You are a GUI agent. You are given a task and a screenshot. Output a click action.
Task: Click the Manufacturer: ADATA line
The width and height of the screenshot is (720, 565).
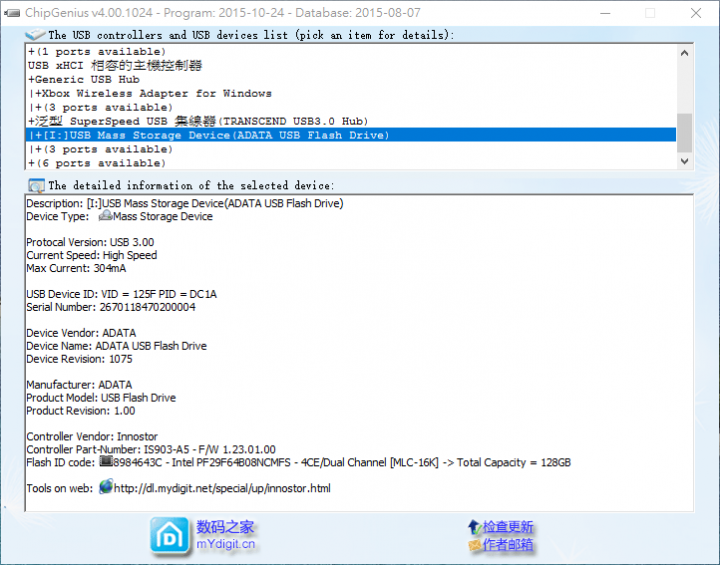[x=79, y=384]
